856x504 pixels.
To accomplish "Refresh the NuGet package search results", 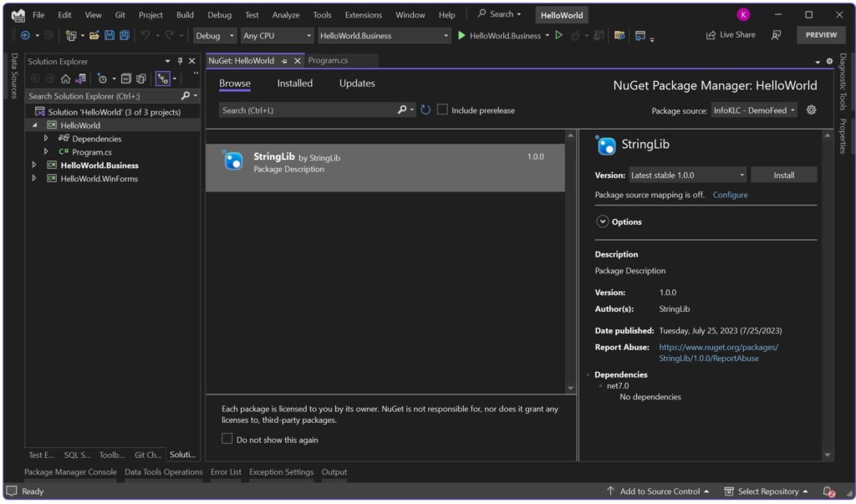I will point(425,109).
